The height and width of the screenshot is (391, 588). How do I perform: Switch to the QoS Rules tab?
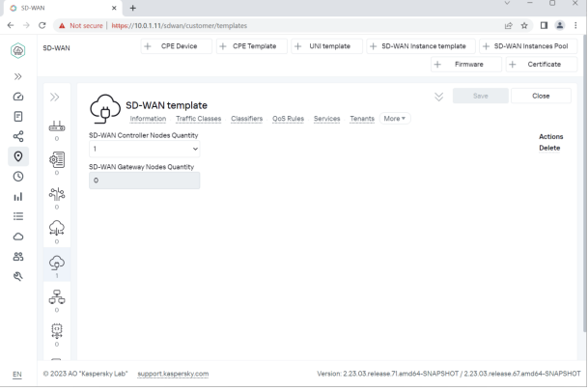pos(288,119)
